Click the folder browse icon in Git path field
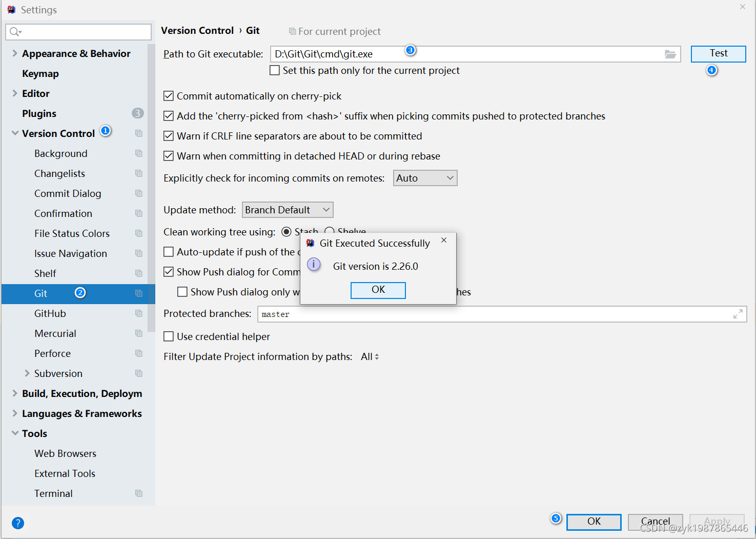This screenshot has width=756, height=539. [670, 54]
